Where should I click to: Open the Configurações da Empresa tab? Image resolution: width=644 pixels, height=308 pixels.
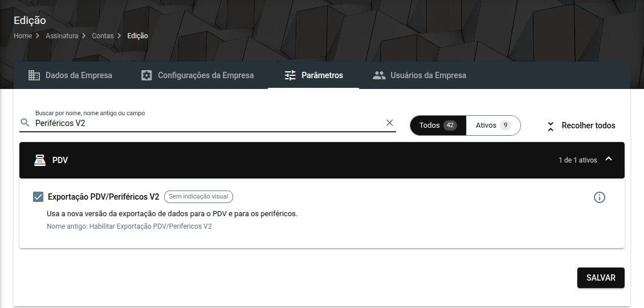coord(198,75)
